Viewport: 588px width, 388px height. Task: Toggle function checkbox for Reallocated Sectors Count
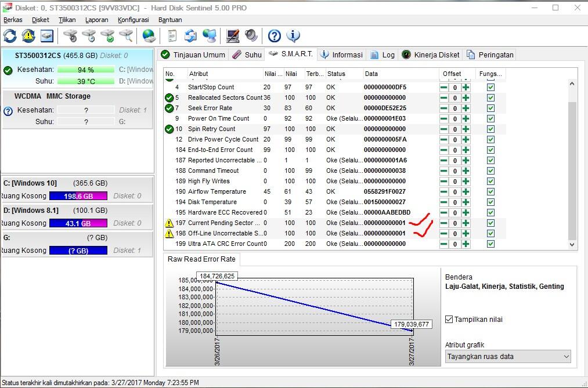click(490, 98)
